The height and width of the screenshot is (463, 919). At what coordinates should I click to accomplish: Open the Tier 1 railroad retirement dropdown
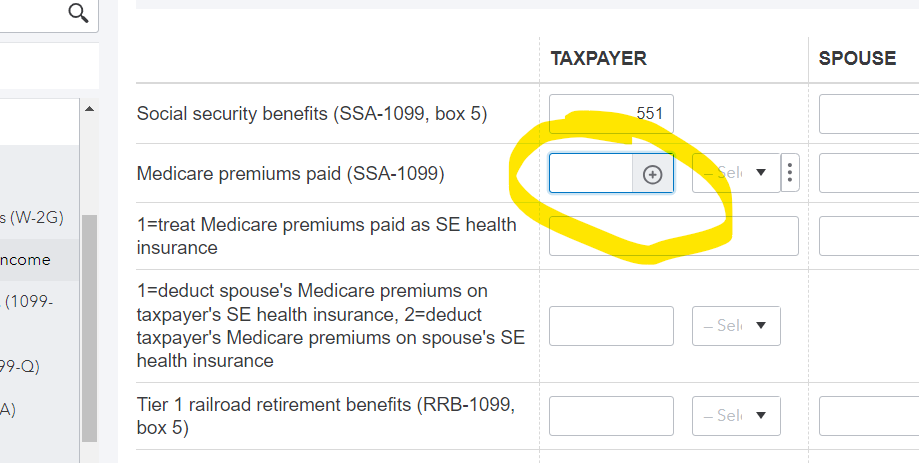click(x=736, y=416)
